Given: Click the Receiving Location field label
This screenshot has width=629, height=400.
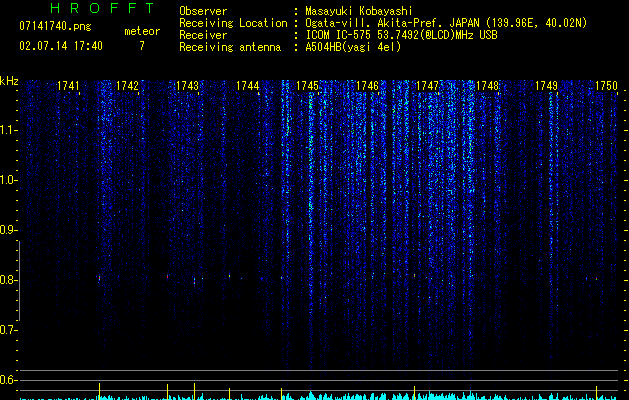Looking at the screenshot, I should [233, 23].
